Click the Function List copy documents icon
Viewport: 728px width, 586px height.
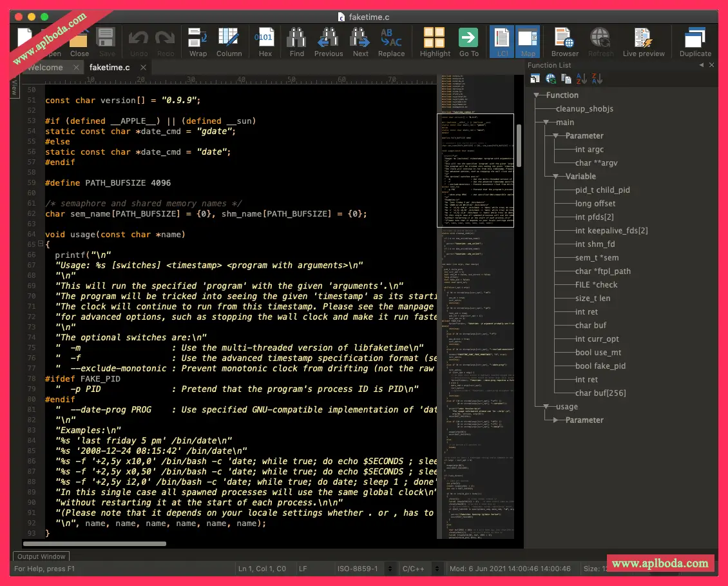[566, 79]
